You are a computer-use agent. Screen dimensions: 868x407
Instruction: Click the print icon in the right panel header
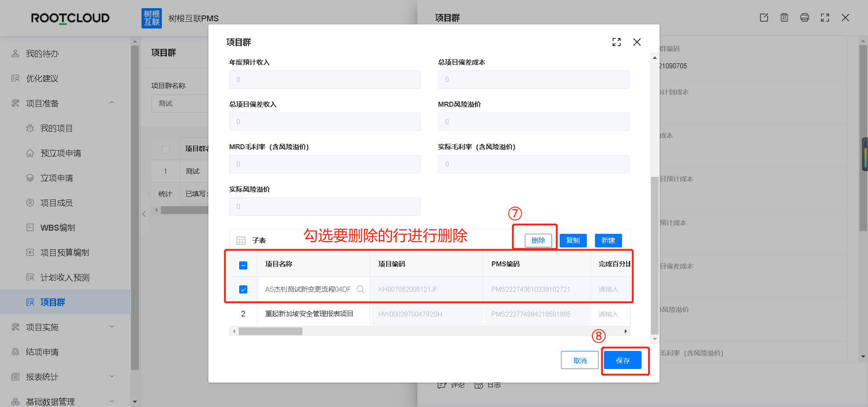(805, 18)
